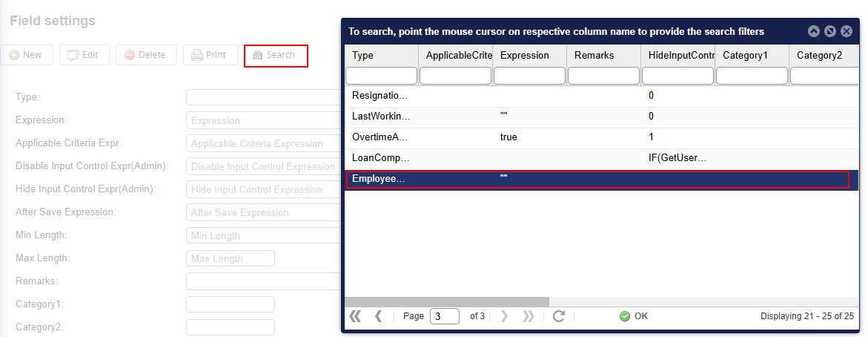Click the New record button
The image size is (868, 337).
(26, 55)
